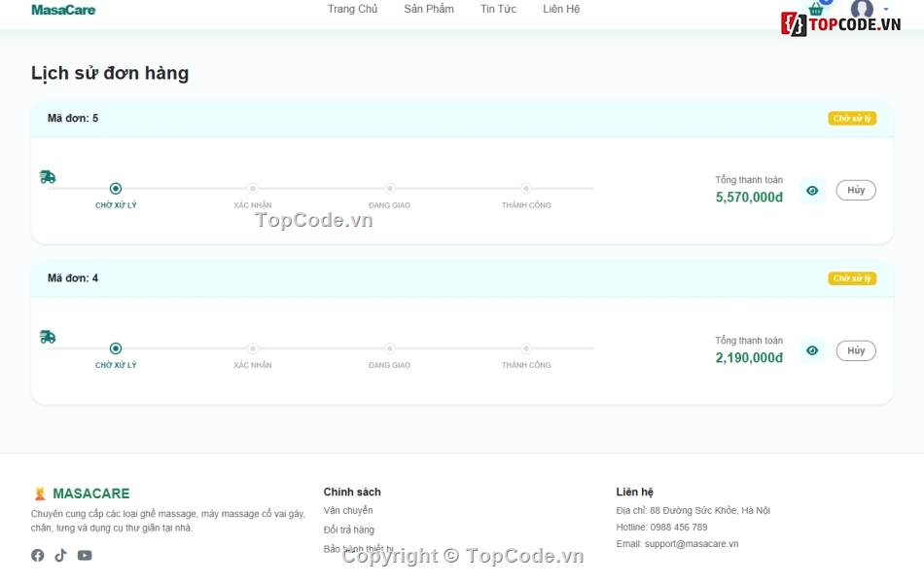Click Mã đơn: 4 header text
Viewport: 924px width, 585px height.
click(x=73, y=277)
